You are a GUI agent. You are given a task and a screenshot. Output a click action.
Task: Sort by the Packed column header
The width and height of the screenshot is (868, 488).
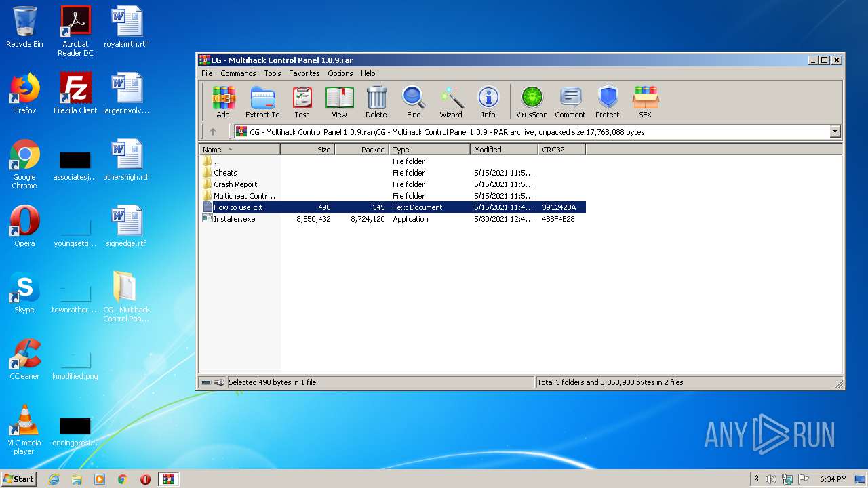pyautogui.click(x=361, y=150)
